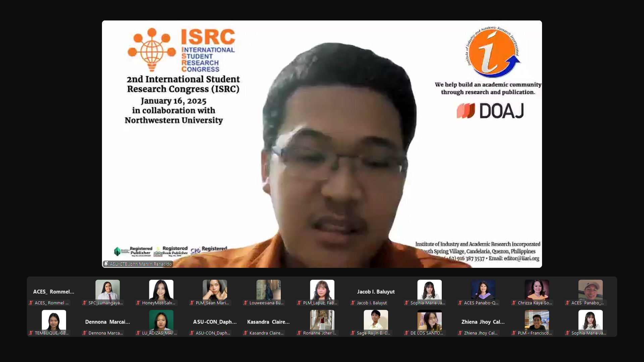Click the ASU-CTE John Marvin Renacido name label
This screenshot has width=644, height=362.
141,264
